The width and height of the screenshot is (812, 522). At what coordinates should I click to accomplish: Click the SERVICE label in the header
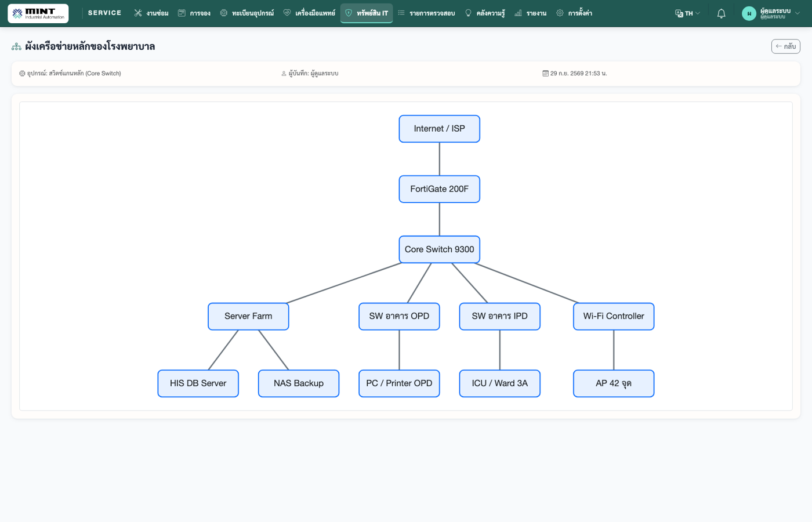tap(105, 13)
